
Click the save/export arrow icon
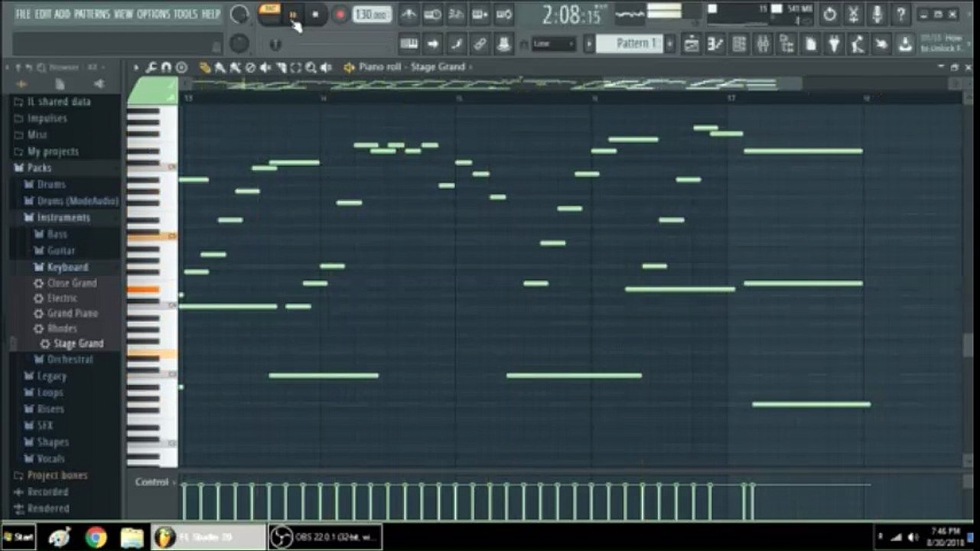(x=905, y=44)
